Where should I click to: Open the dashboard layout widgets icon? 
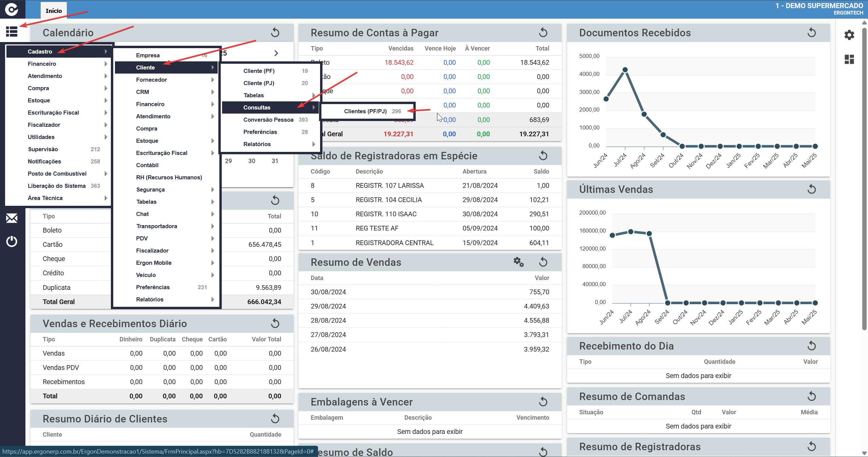(849, 59)
